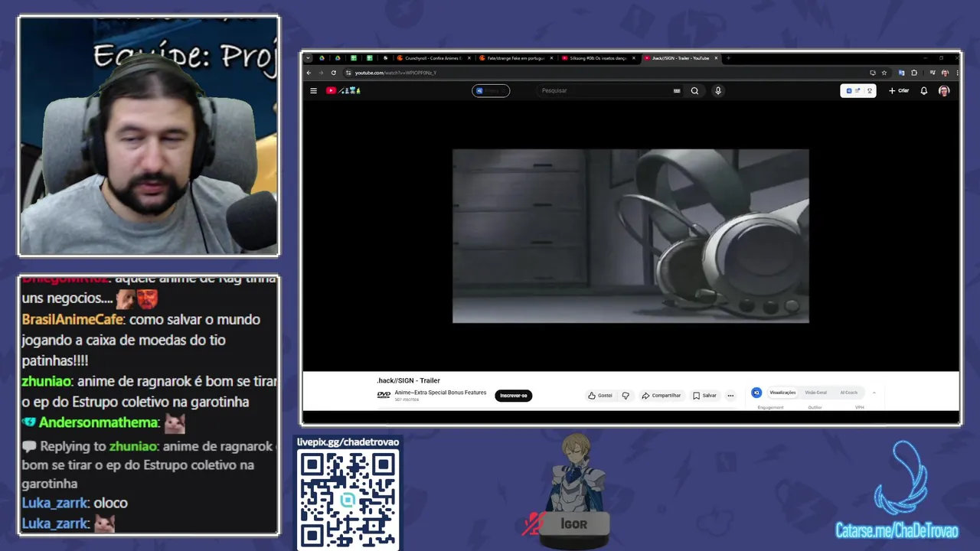The width and height of the screenshot is (980, 551).
Task: Go to the YouTube home logo
Action: 343,90
